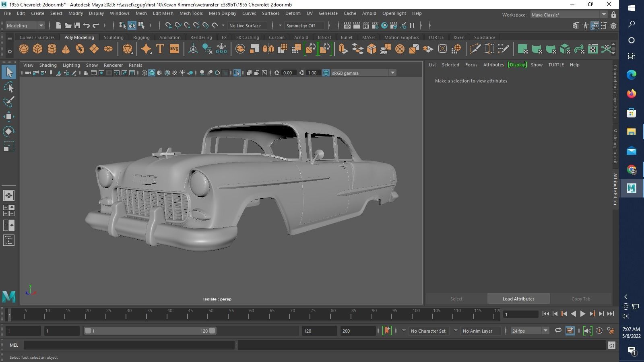Click the Undo arrow icon

coord(87,26)
